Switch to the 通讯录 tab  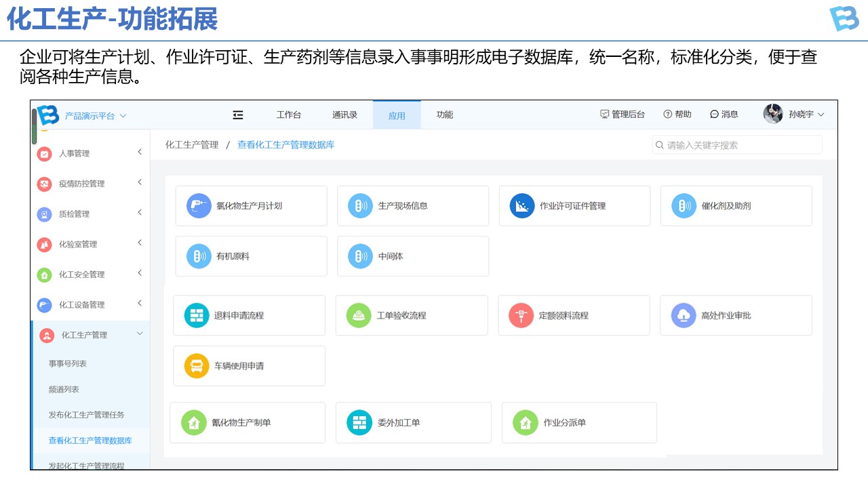(344, 115)
